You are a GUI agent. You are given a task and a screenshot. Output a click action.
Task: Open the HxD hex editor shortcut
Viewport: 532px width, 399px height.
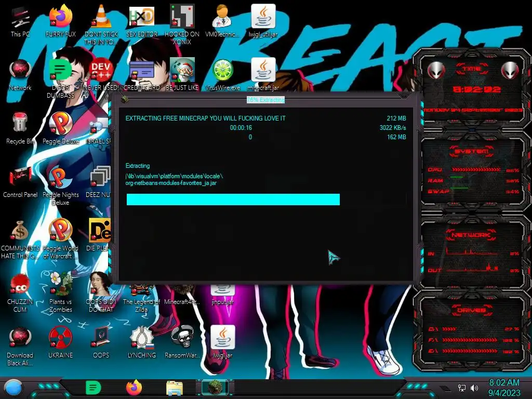(x=142, y=22)
